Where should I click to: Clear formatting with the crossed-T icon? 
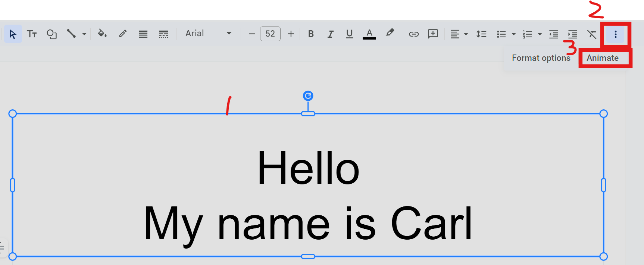592,34
